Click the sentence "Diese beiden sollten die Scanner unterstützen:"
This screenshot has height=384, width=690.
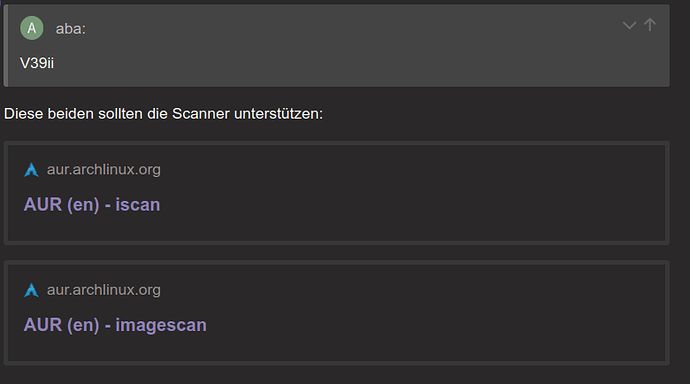pyautogui.click(x=163, y=114)
